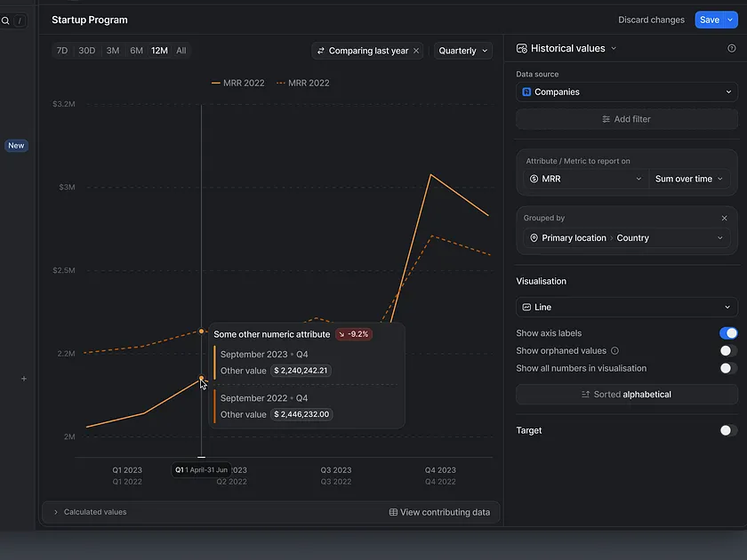Open the Line visualisation dropdown

(x=626, y=307)
